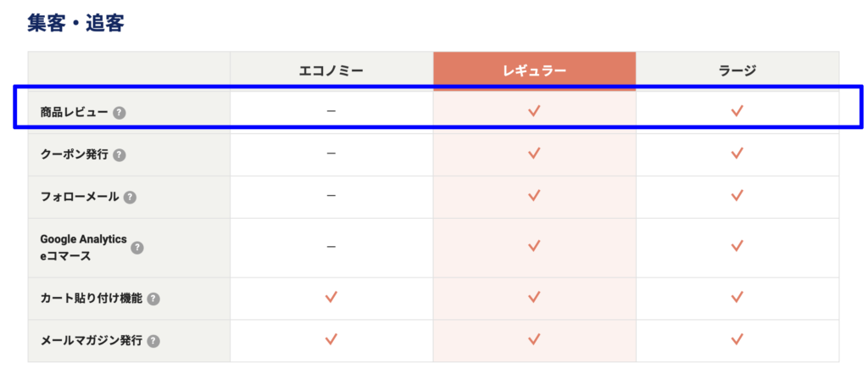868x386 pixels.
Task: Click ラージ checkmark in クーポン発行 row
Action: pos(737,153)
